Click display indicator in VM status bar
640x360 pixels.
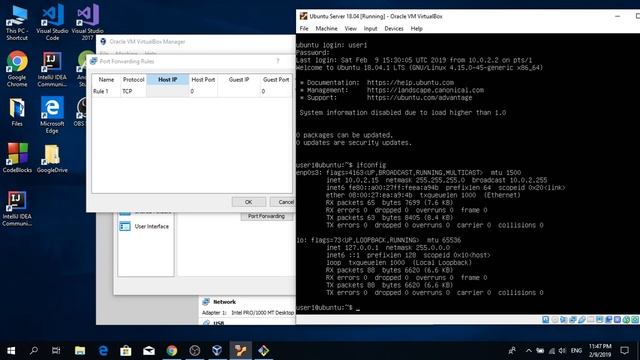coord(600,320)
